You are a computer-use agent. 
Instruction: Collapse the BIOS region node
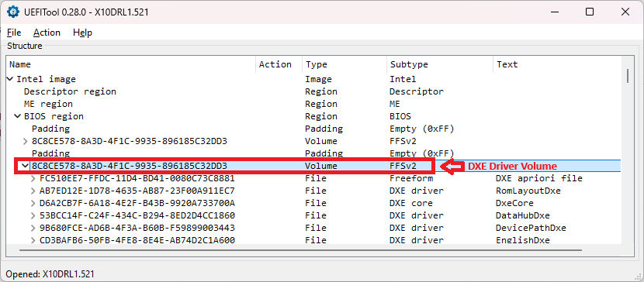coord(17,116)
